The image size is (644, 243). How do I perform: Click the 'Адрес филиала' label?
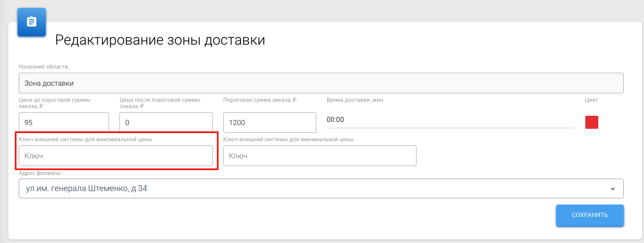click(39, 173)
